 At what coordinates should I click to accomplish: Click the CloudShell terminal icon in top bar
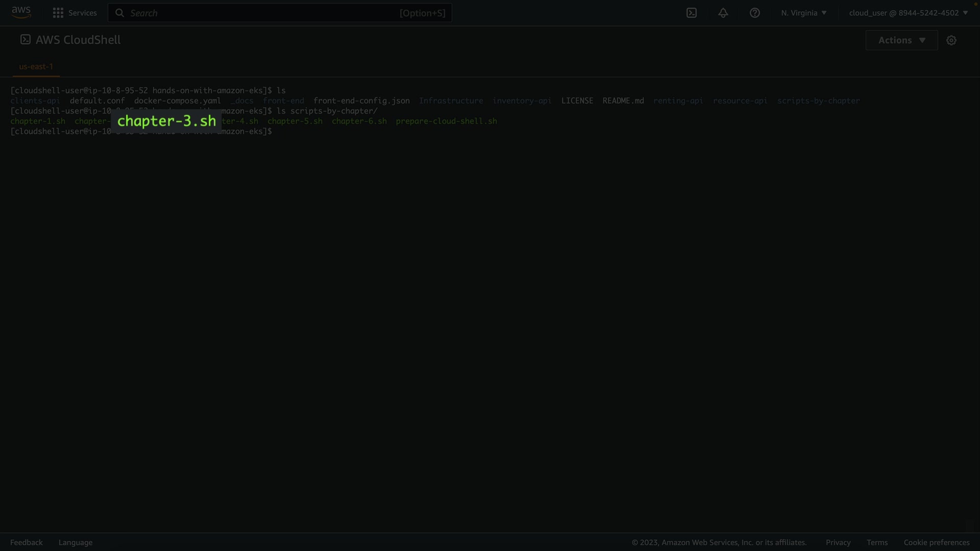[692, 13]
